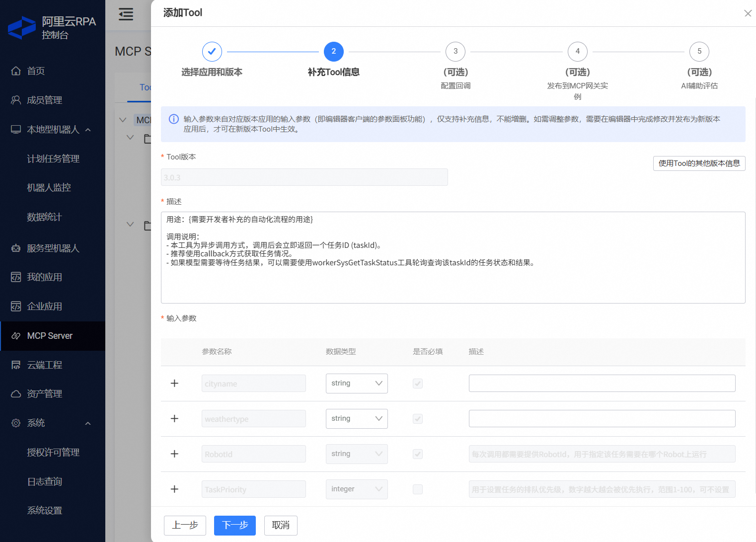Click the plus icon for RobotId row

pos(174,454)
